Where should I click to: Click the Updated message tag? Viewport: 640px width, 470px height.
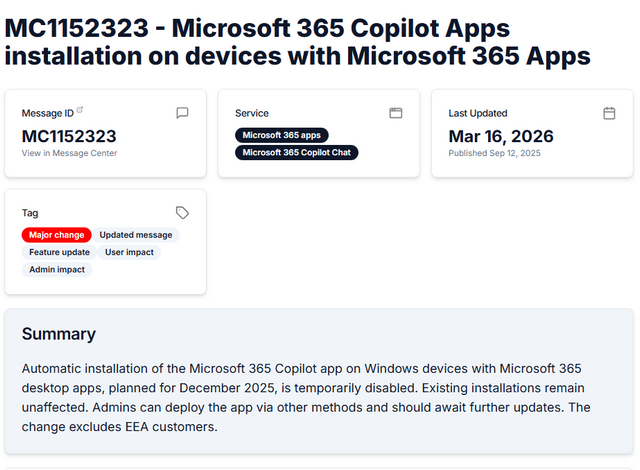136,235
